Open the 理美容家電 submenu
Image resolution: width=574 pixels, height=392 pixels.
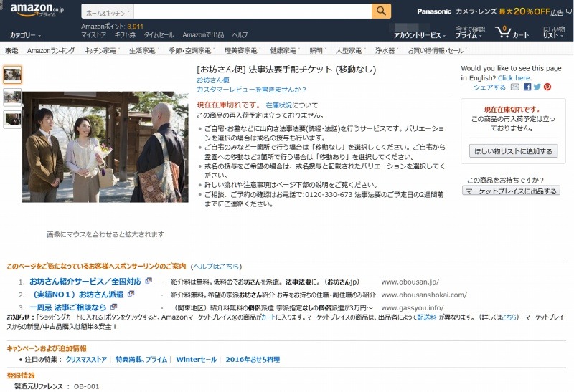pyautogui.click(x=242, y=50)
